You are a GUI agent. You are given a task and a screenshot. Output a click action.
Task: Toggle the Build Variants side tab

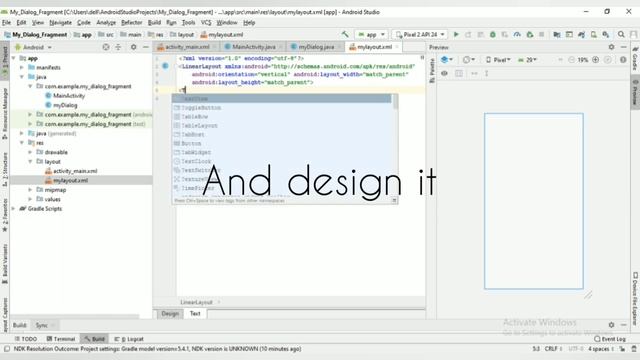(x=4, y=264)
